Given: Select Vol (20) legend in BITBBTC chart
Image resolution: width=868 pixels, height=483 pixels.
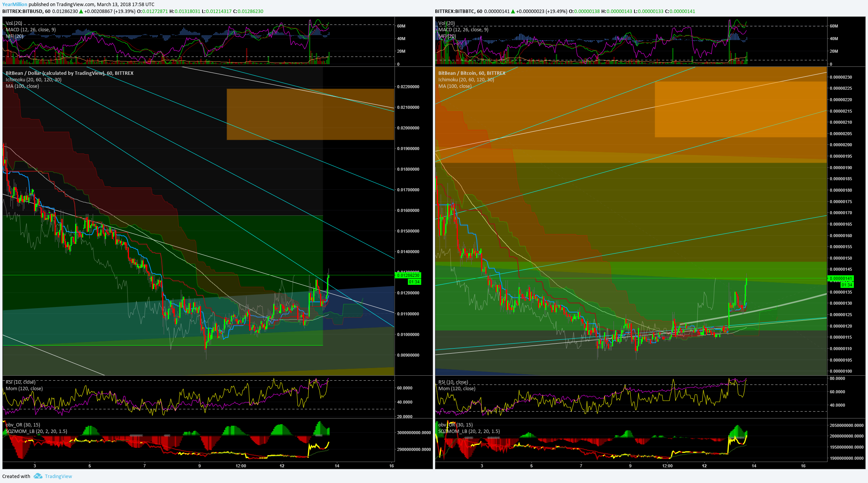Looking at the screenshot, I should (446, 23).
